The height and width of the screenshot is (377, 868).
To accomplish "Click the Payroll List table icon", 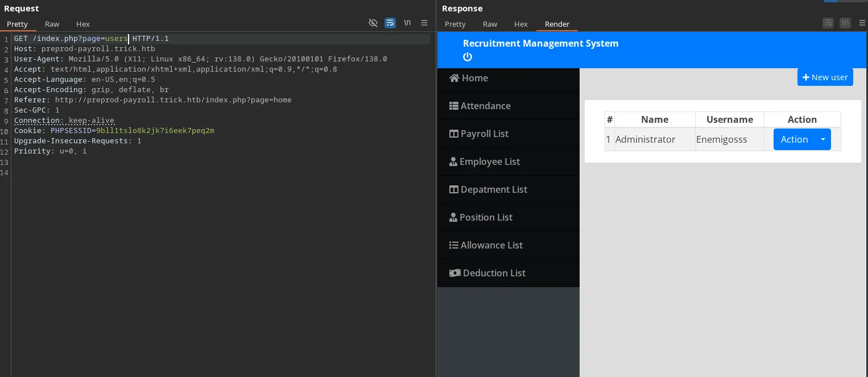I will pyautogui.click(x=454, y=134).
